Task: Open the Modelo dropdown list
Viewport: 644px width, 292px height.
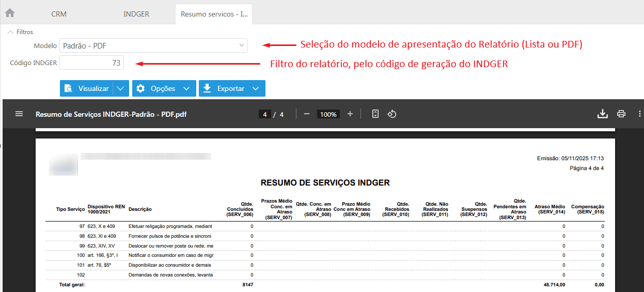Action: pyautogui.click(x=241, y=46)
